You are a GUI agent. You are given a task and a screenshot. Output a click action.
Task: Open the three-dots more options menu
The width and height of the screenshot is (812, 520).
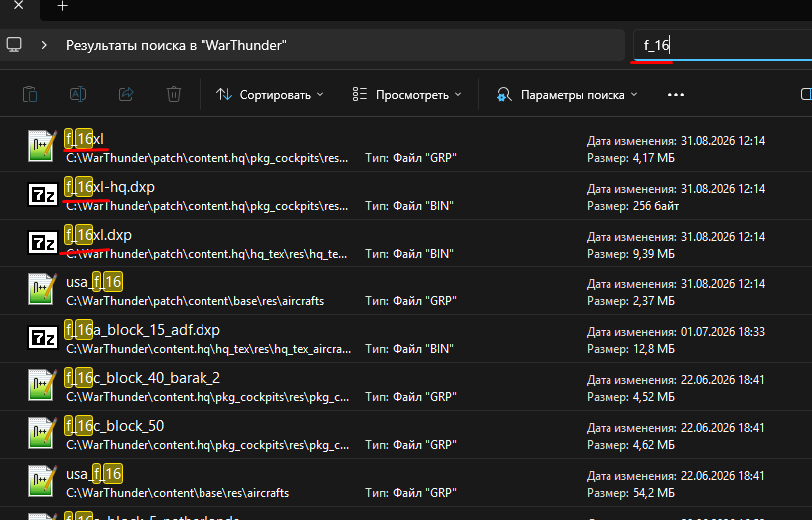(x=676, y=94)
